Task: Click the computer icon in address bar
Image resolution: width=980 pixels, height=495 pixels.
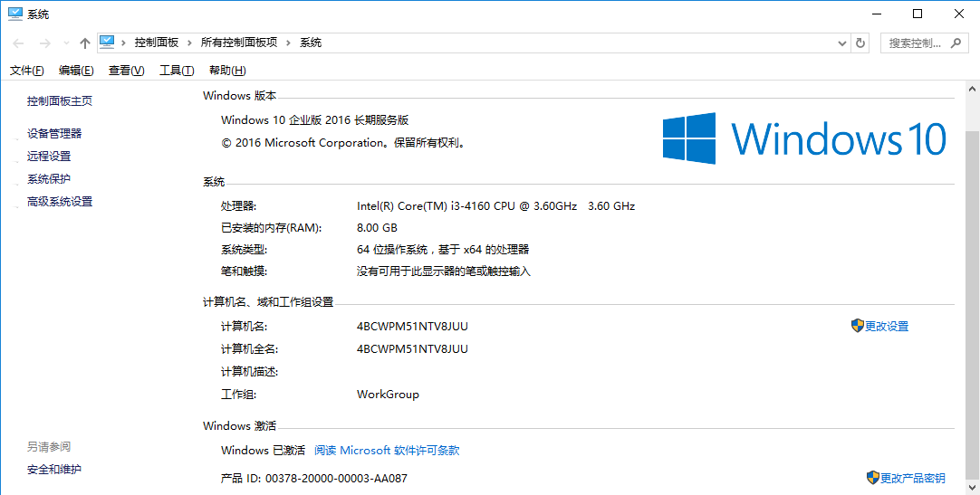Action: pyautogui.click(x=108, y=42)
